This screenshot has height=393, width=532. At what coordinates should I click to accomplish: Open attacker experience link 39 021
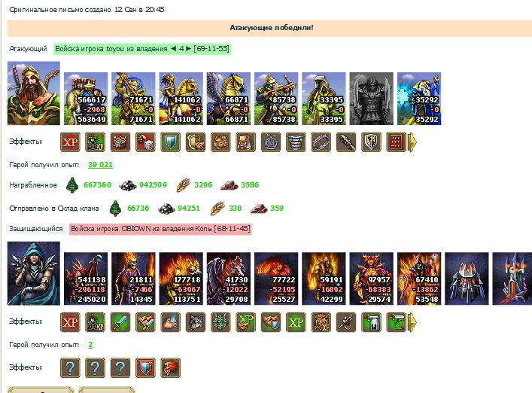click(x=100, y=165)
